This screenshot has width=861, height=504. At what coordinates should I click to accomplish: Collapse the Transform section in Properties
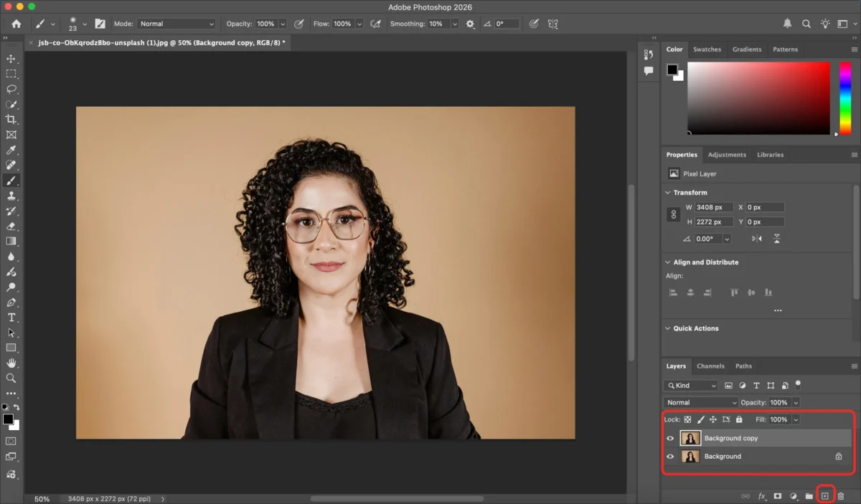pos(668,192)
